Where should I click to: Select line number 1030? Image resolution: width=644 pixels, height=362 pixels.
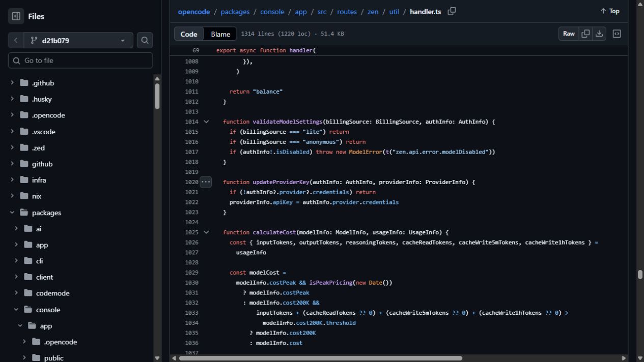(x=191, y=283)
